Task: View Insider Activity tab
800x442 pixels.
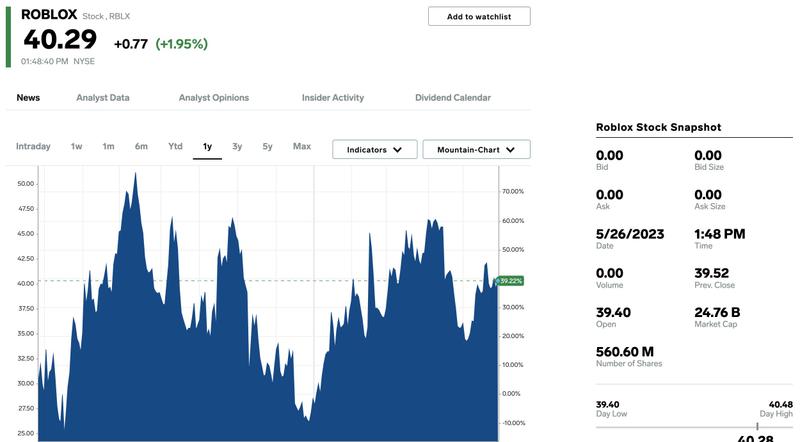Action: click(x=333, y=97)
